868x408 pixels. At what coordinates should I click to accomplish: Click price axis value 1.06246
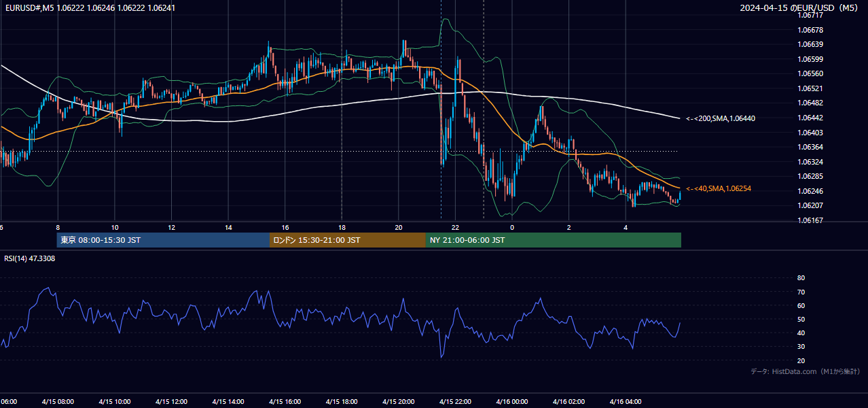coord(810,191)
